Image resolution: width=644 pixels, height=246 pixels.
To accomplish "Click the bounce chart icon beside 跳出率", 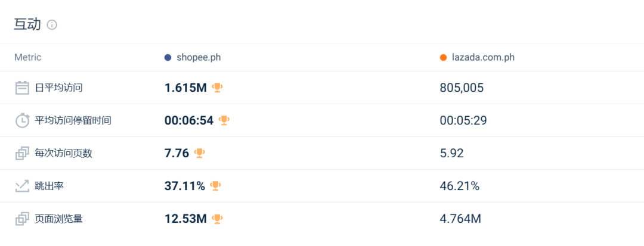I will [22, 186].
